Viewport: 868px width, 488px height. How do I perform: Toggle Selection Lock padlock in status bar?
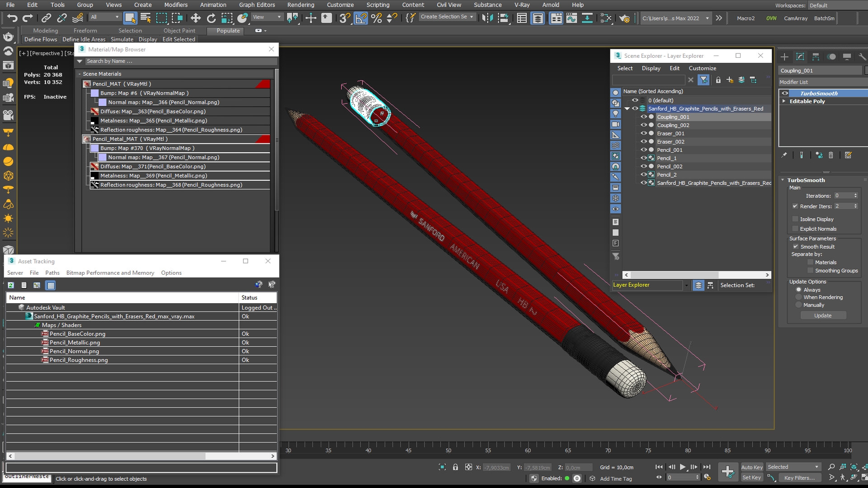coord(455,467)
